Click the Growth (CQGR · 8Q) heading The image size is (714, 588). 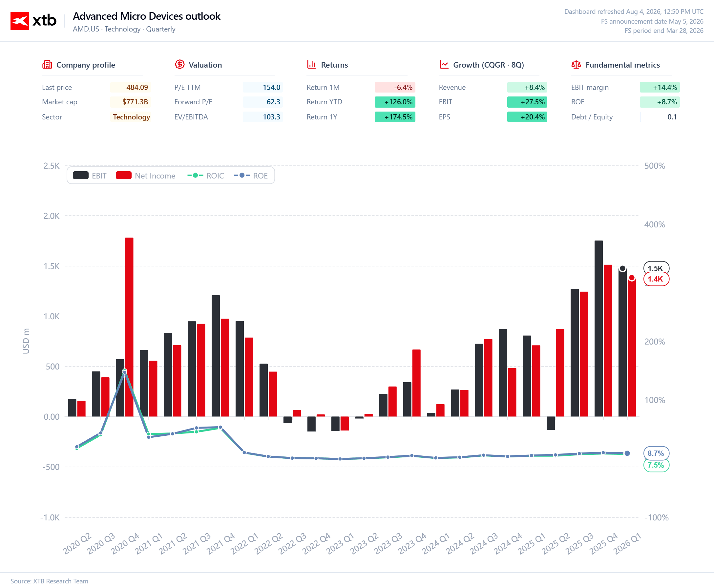[x=489, y=65]
